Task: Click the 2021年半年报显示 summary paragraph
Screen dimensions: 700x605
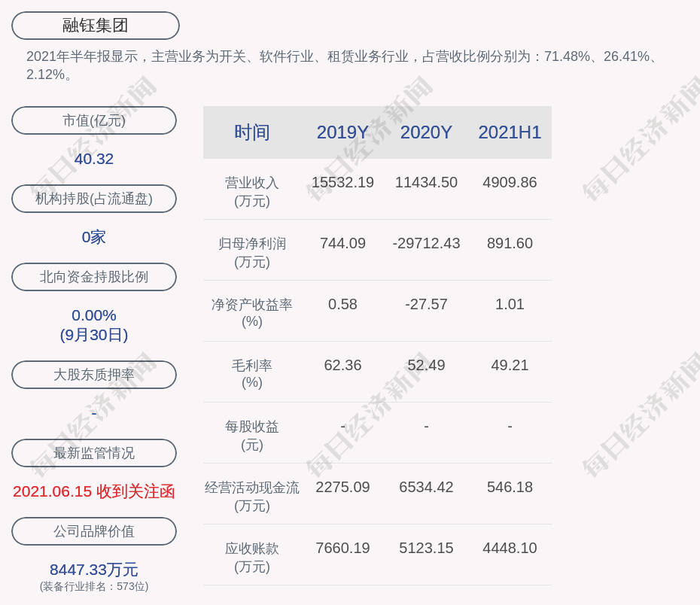Action: (x=343, y=65)
